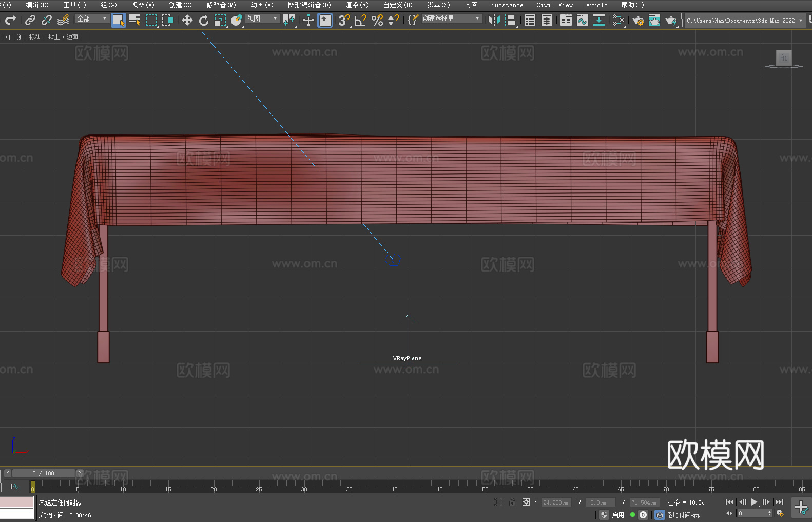Open Select by Name list icon

coord(135,20)
